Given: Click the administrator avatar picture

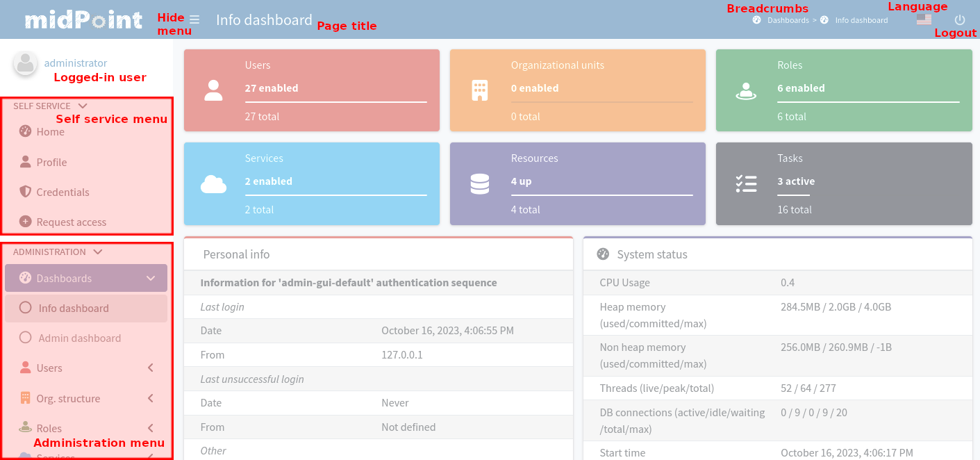Looking at the screenshot, I should click(x=25, y=64).
